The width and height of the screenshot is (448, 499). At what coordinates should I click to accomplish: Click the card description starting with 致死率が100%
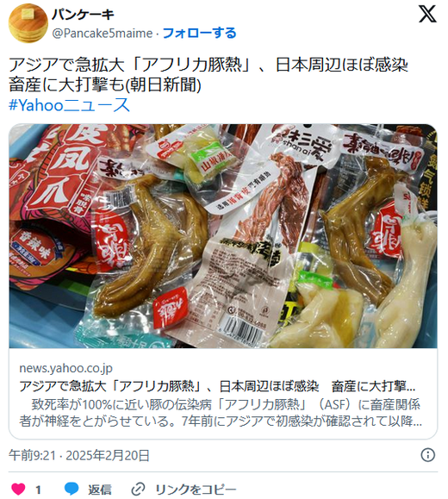221,413
